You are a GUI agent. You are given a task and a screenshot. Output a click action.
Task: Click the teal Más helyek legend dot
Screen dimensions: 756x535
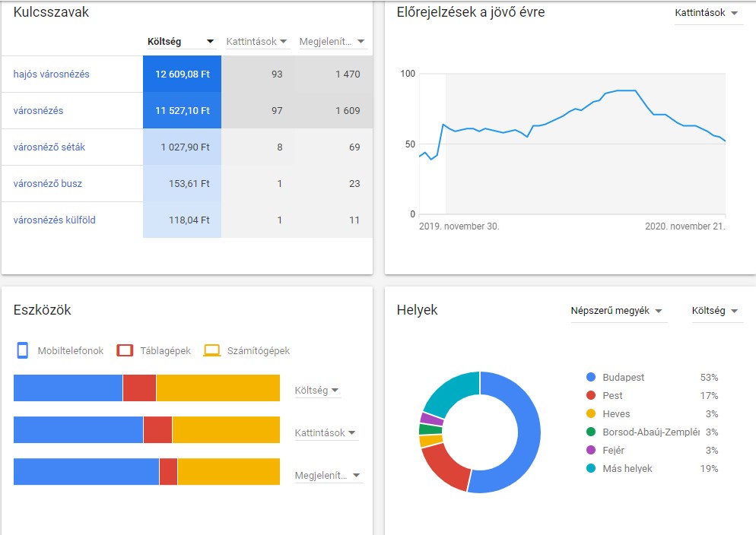pyautogui.click(x=591, y=469)
